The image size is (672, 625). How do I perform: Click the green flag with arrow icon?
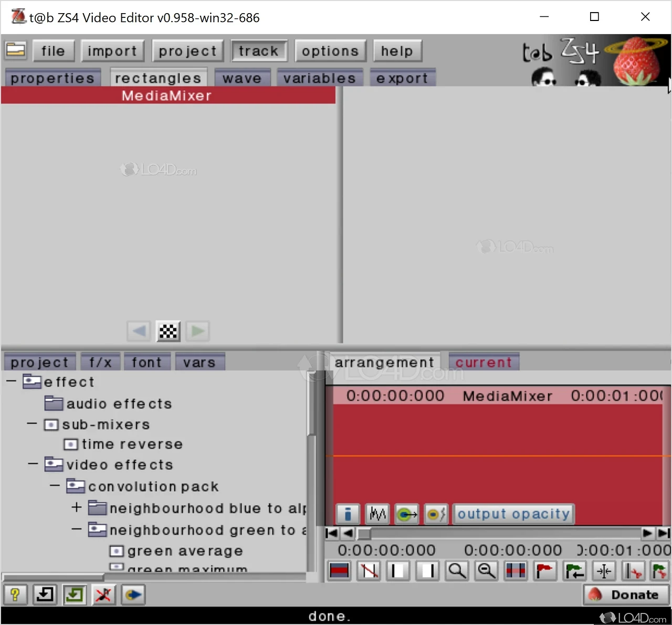tap(574, 571)
